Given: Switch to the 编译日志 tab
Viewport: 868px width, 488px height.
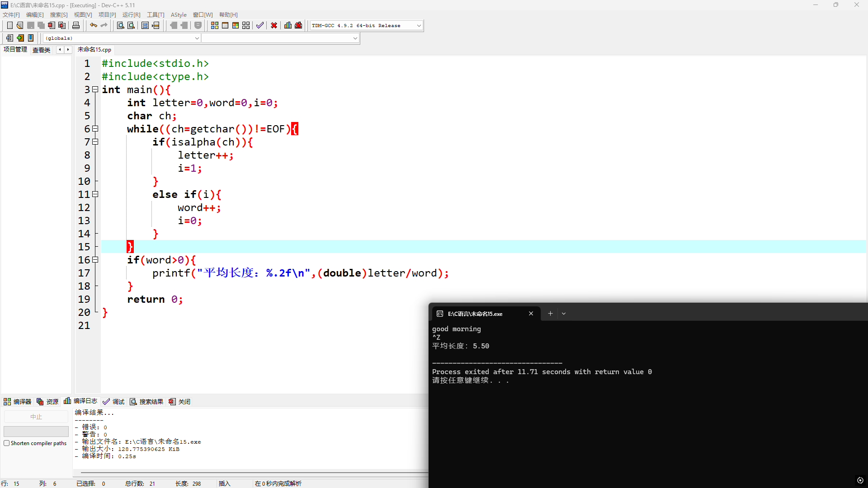Looking at the screenshot, I should [x=81, y=401].
